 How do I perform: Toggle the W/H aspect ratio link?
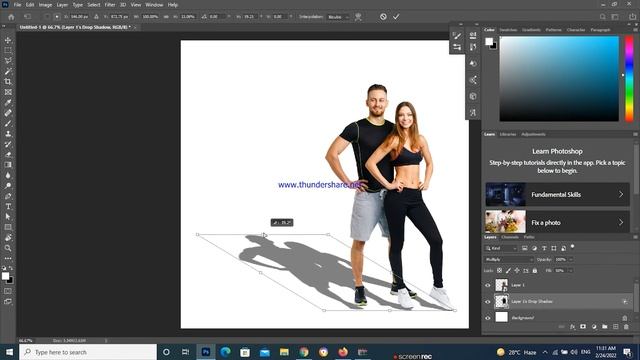166,17
